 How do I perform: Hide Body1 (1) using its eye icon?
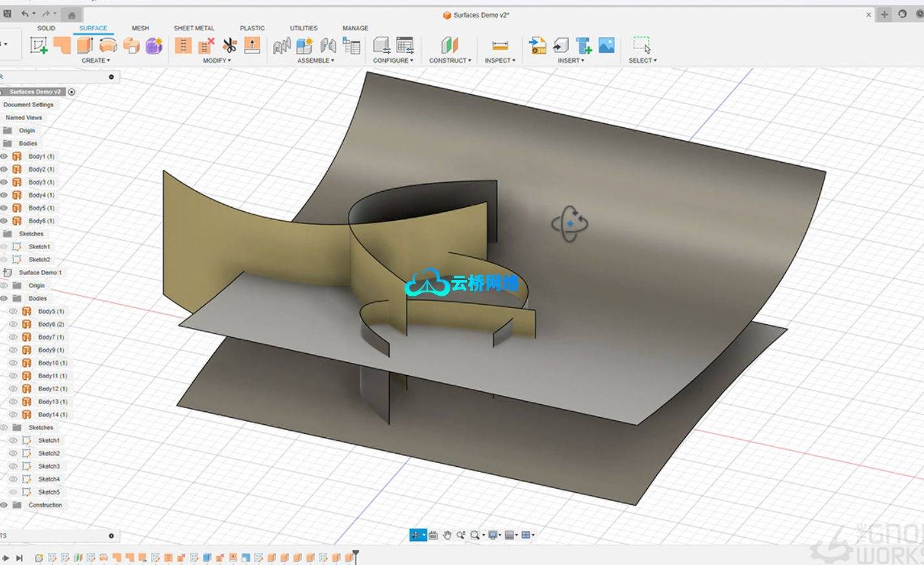4,156
